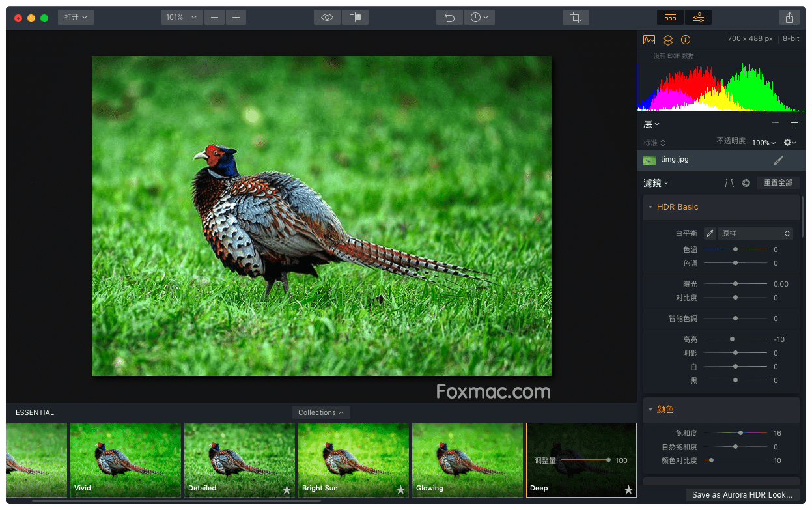
Task: Open the white balance 原样 dropdown
Action: tap(755, 233)
